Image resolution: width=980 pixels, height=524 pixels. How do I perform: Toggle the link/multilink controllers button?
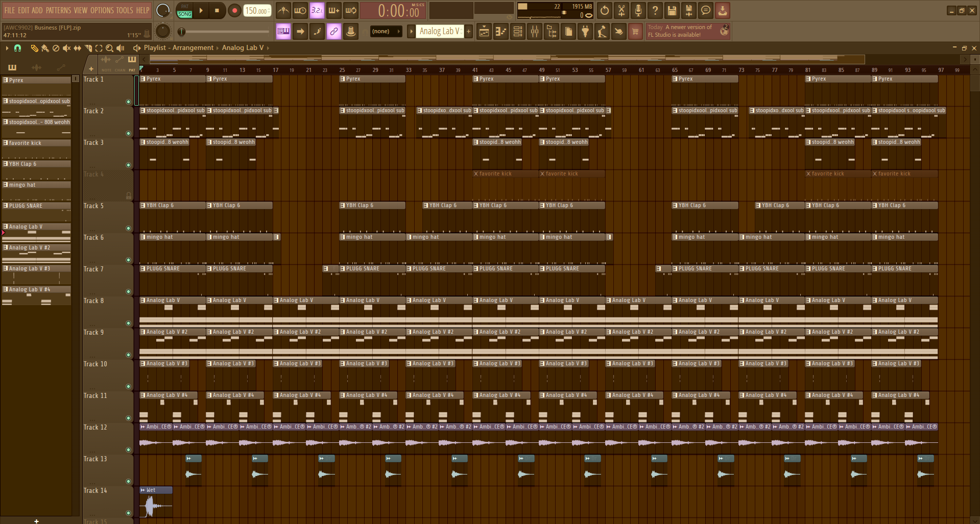(x=334, y=32)
